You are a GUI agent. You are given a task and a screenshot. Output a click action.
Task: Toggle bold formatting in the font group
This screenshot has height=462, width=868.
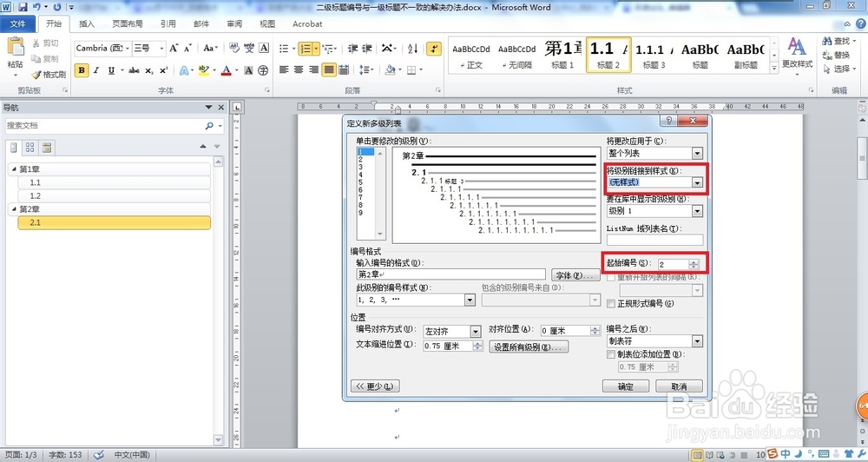tap(82, 70)
